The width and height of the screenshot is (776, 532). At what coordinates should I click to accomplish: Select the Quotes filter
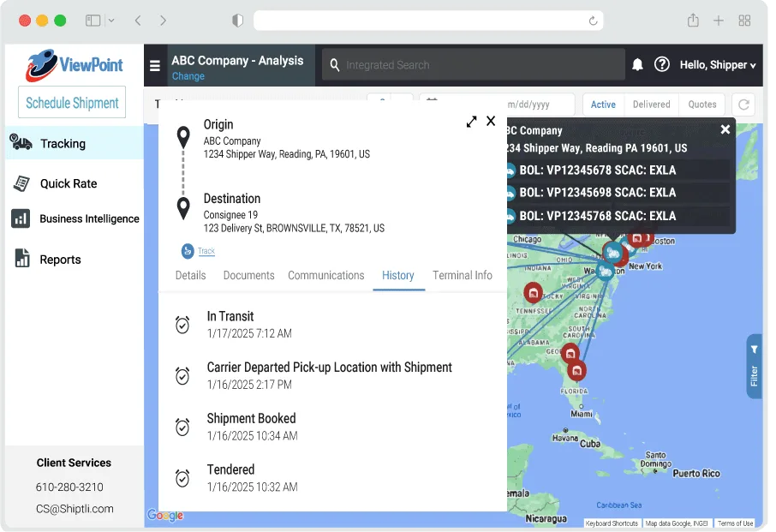tap(701, 105)
